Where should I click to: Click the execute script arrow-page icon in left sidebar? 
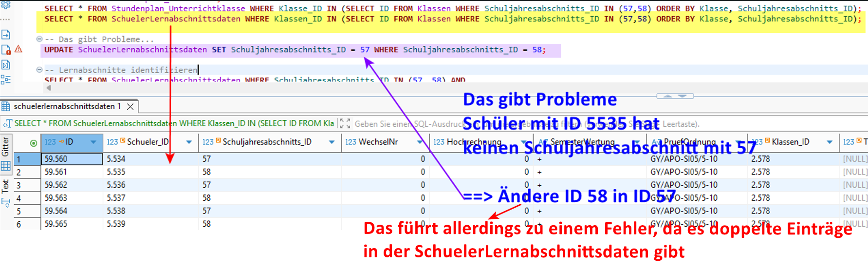click(6, 35)
